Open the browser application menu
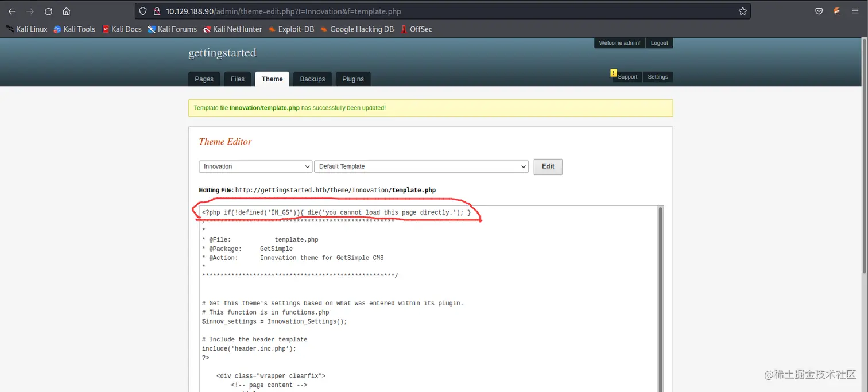This screenshot has height=392, width=868. tap(855, 11)
